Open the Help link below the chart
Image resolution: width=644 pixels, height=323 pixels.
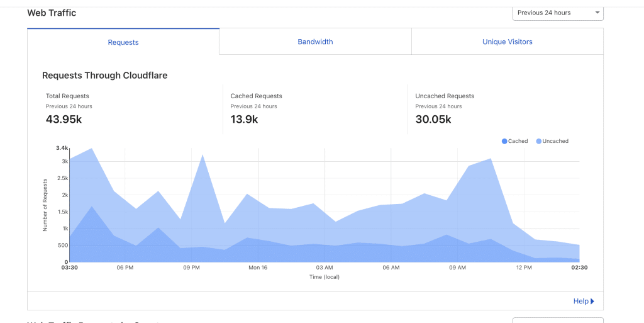click(580, 302)
